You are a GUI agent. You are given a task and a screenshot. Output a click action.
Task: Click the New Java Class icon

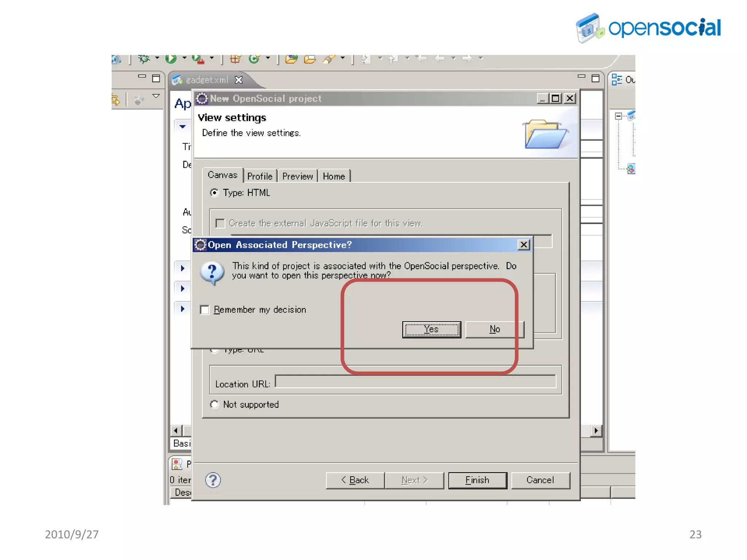coord(254,59)
